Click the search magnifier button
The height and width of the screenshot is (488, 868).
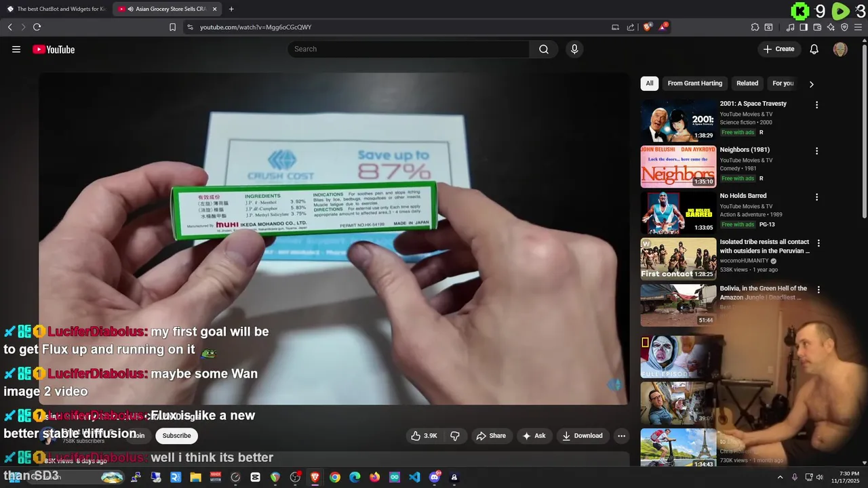click(x=544, y=49)
